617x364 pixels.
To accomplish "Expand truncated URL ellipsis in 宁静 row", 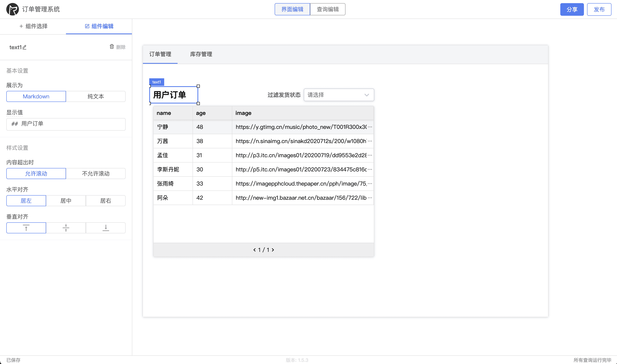I will (370, 127).
